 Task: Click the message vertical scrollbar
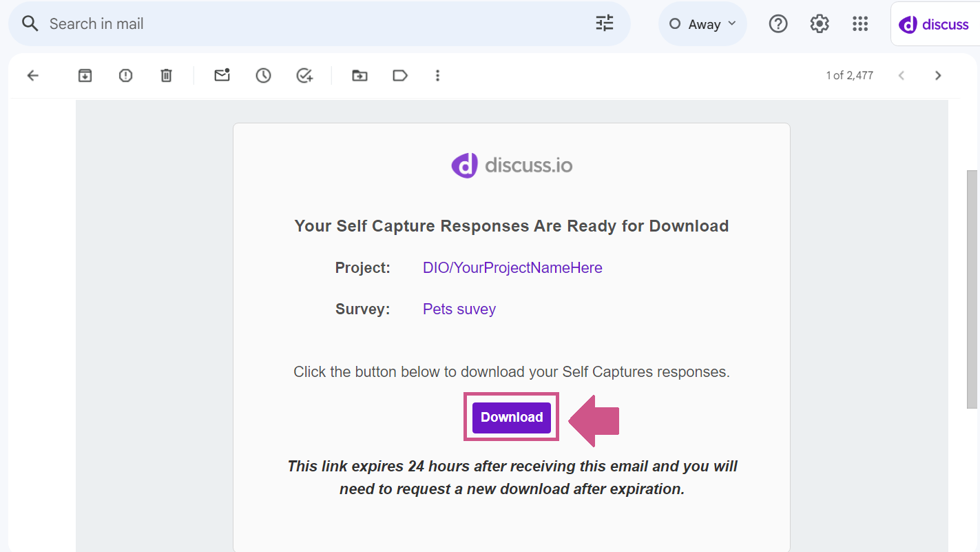click(x=972, y=289)
